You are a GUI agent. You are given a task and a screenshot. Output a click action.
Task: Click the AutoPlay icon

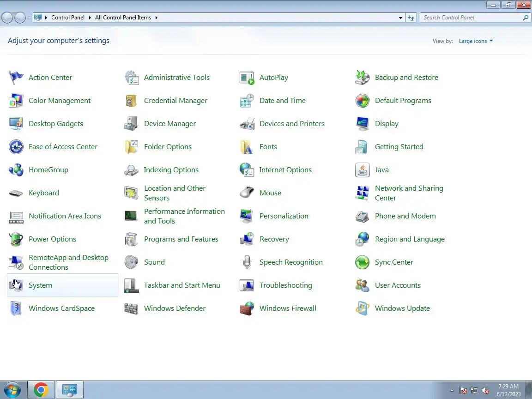pyautogui.click(x=247, y=78)
